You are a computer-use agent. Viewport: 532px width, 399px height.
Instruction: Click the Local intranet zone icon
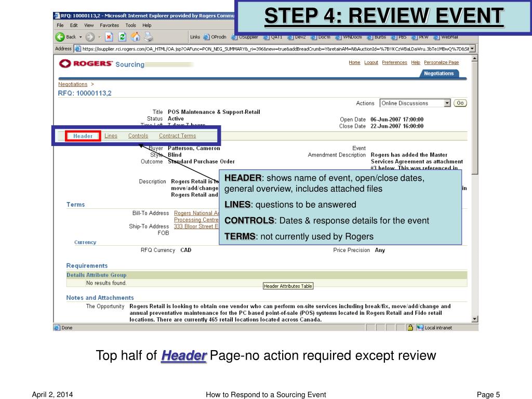[x=420, y=328]
